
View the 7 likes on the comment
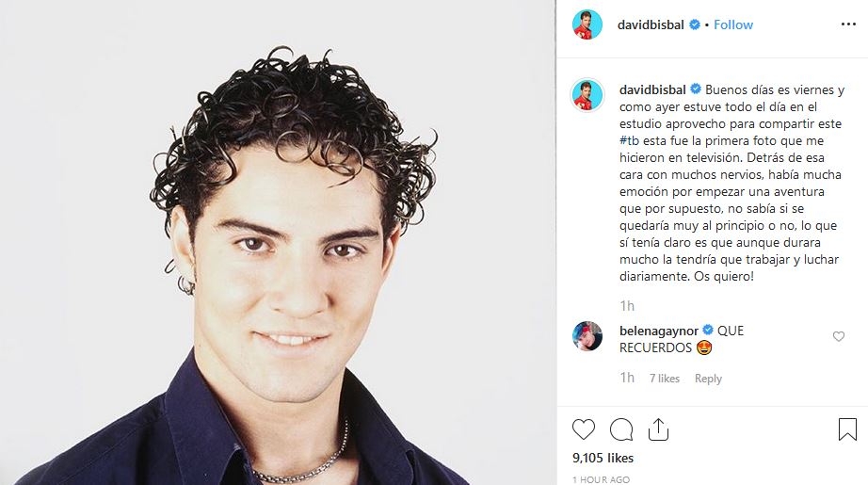(x=665, y=379)
